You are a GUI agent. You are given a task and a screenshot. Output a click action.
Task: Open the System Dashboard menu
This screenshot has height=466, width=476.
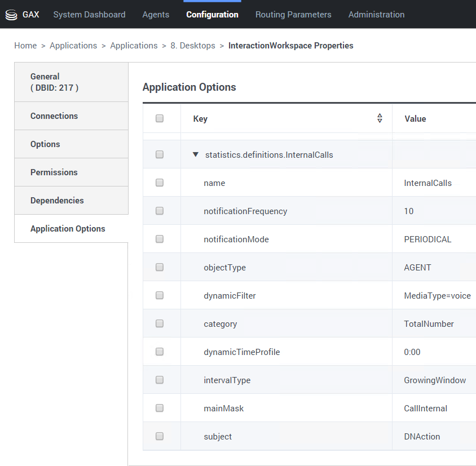pos(89,15)
